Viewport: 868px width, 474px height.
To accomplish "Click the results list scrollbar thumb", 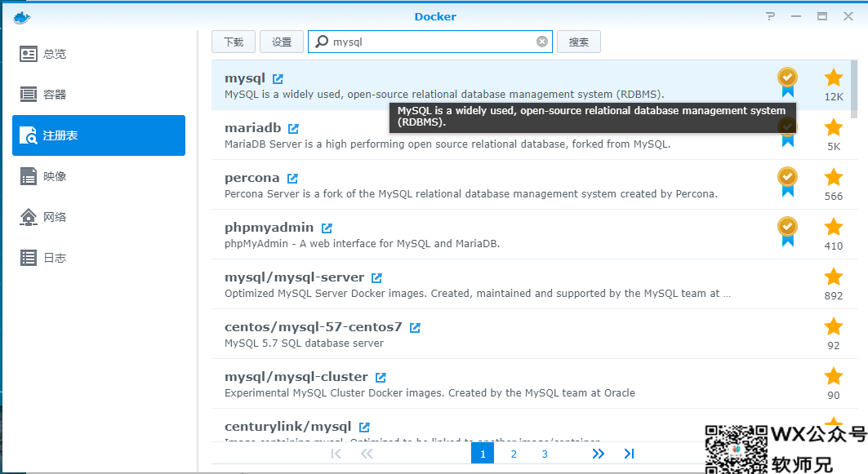I will coord(854,88).
